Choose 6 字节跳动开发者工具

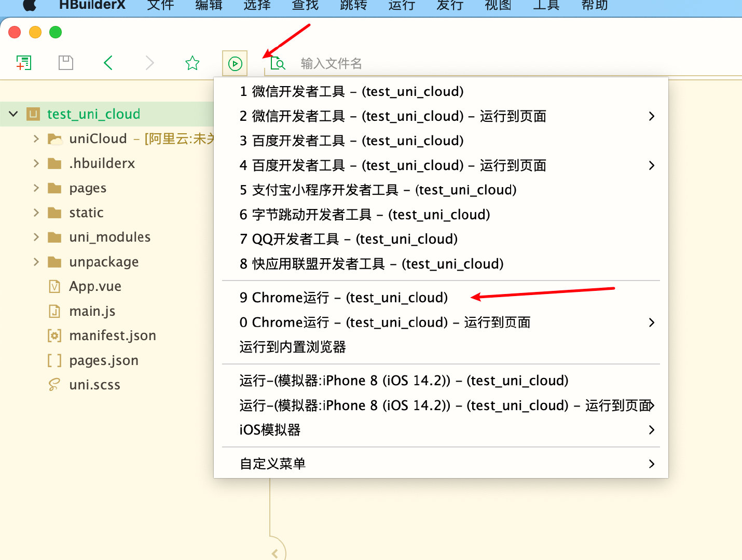click(441, 215)
